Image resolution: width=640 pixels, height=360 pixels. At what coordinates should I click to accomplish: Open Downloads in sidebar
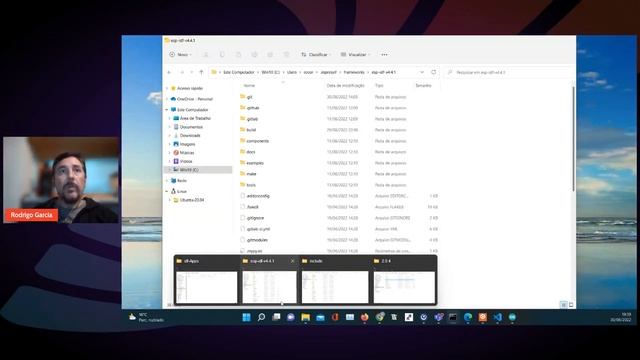click(190, 136)
